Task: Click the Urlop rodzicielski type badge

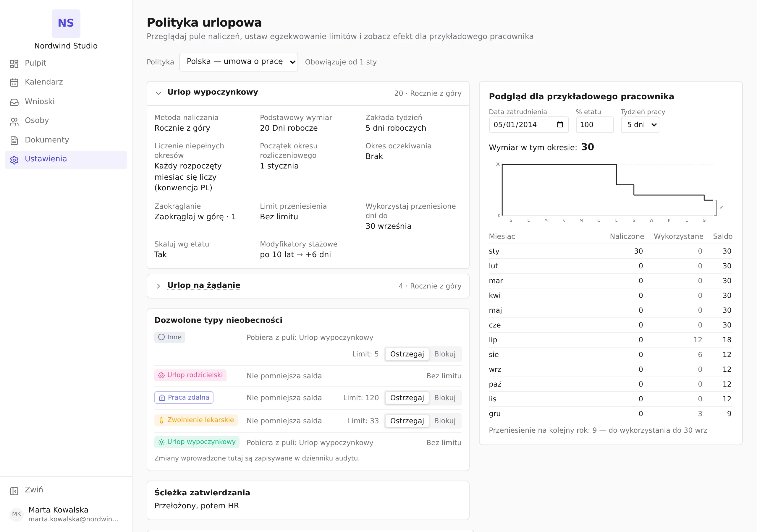Action: coord(190,375)
